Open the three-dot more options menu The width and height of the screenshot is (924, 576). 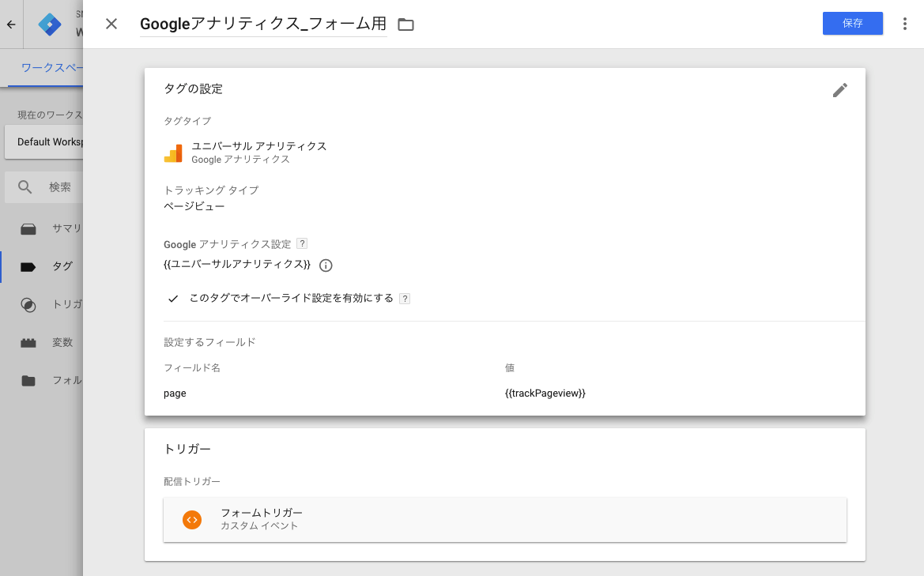(x=904, y=24)
